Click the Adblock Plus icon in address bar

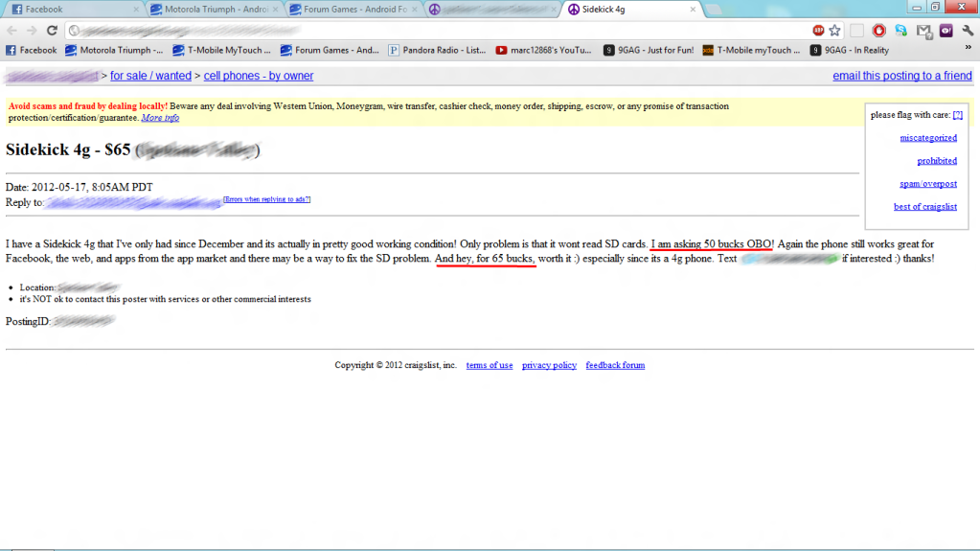pyautogui.click(x=817, y=31)
